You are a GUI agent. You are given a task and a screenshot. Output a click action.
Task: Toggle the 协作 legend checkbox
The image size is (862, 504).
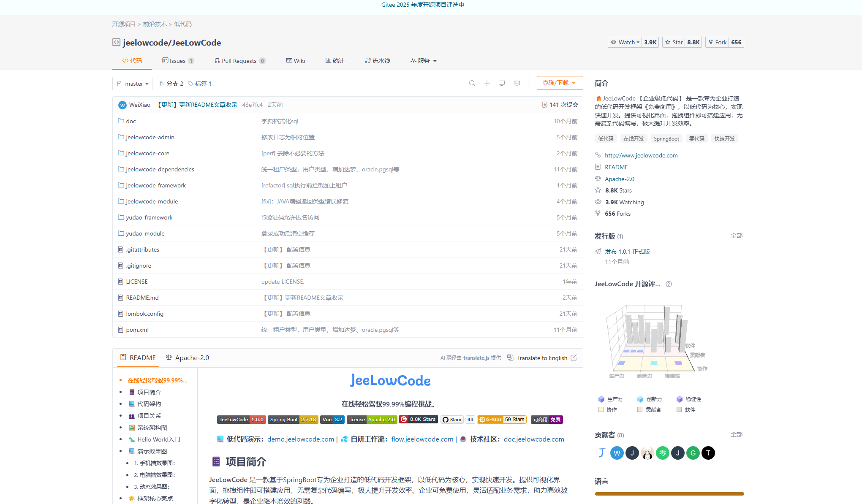pos(601,409)
